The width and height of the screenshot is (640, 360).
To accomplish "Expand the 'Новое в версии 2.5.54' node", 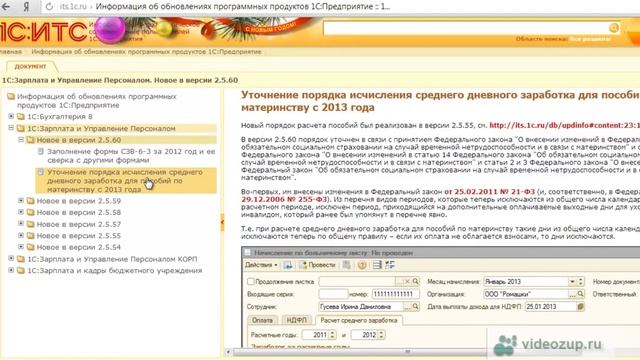I will [x=21, y=247].
